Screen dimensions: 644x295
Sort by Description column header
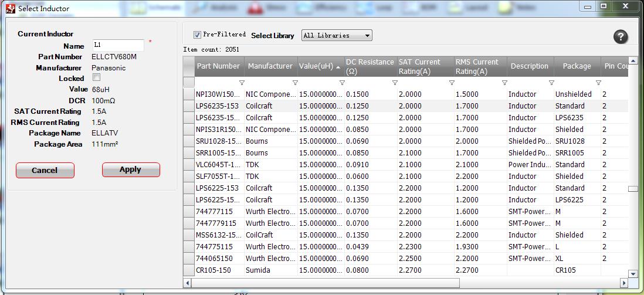pyautogui.click(x=530, y=66)
